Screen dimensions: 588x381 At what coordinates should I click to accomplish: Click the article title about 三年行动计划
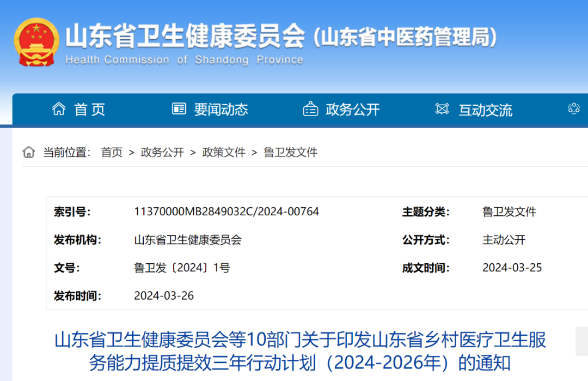coord(300,352)
